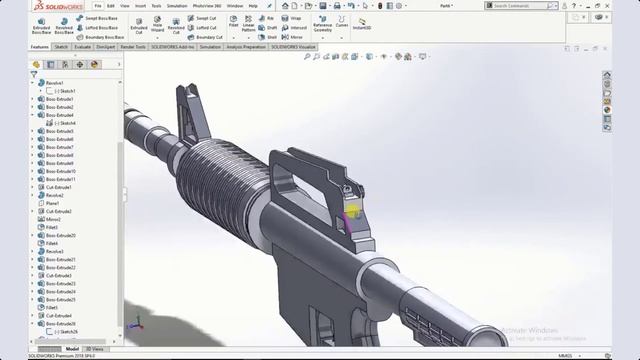The width and height of the screenshot is (640, 360).
Task: Click the feature tree filter funnel icon
Action: point(34,74)
